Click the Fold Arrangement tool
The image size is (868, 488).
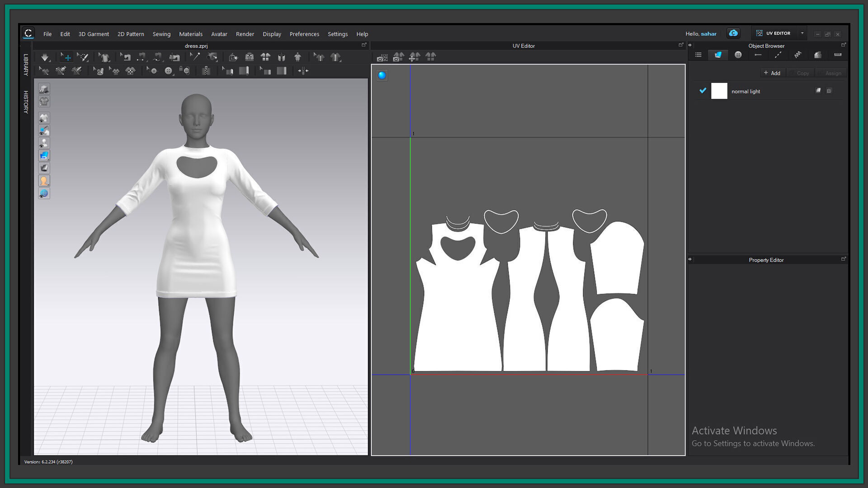[233, 57]
